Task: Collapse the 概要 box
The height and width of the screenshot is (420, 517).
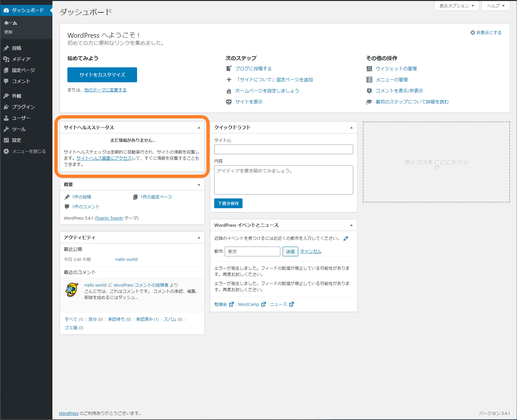Action: click(x=199, y=184)
